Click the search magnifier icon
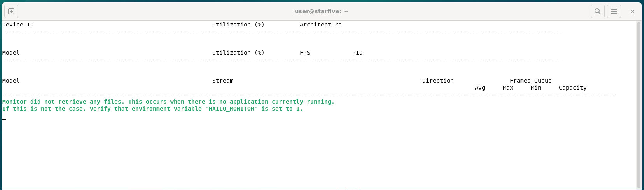 coord(598,11)
